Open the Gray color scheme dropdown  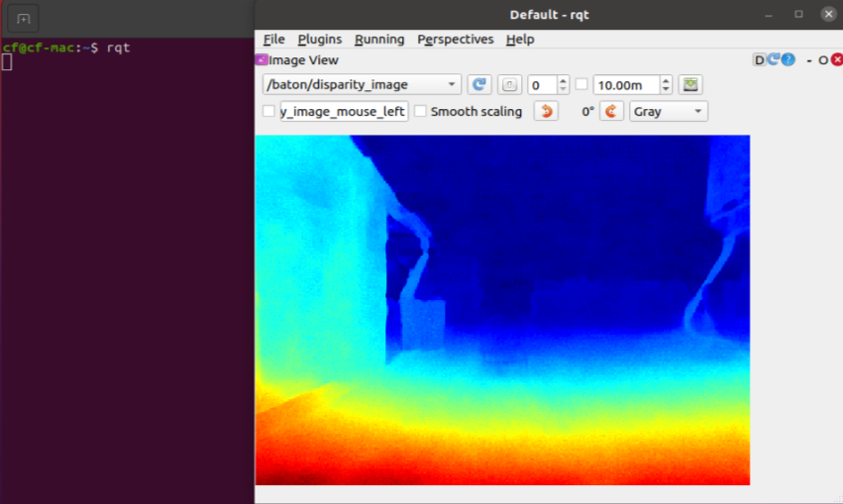(x=669, y=111)
